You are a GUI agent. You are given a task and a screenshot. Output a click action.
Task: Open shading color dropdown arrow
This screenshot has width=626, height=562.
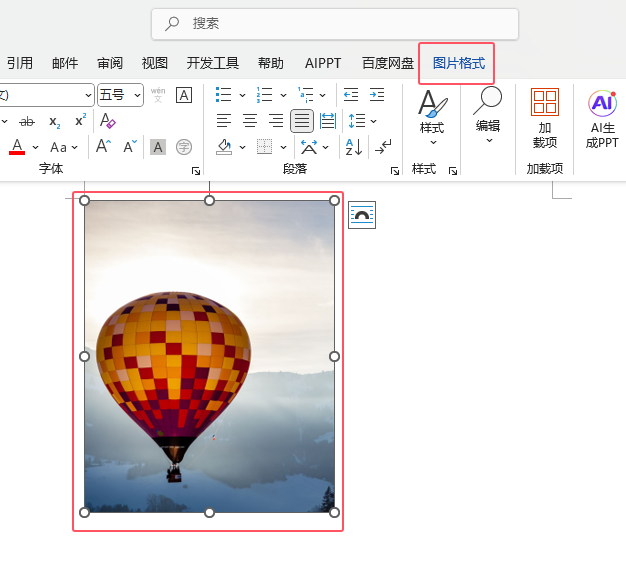pyautogui.click(x=242, y=147)
